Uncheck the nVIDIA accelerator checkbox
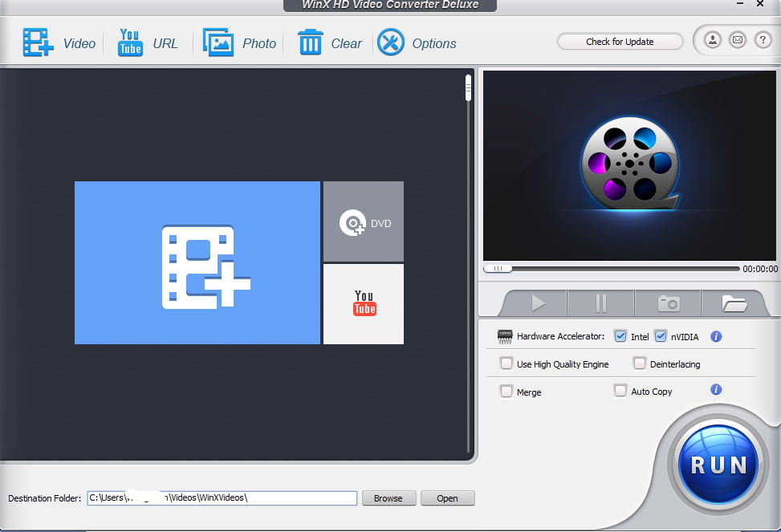The width and height of the screenshot is (781, 532). 661,336
